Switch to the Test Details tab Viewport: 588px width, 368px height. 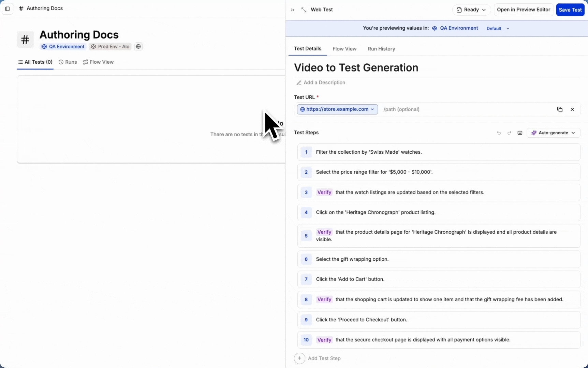click(308, 49)
